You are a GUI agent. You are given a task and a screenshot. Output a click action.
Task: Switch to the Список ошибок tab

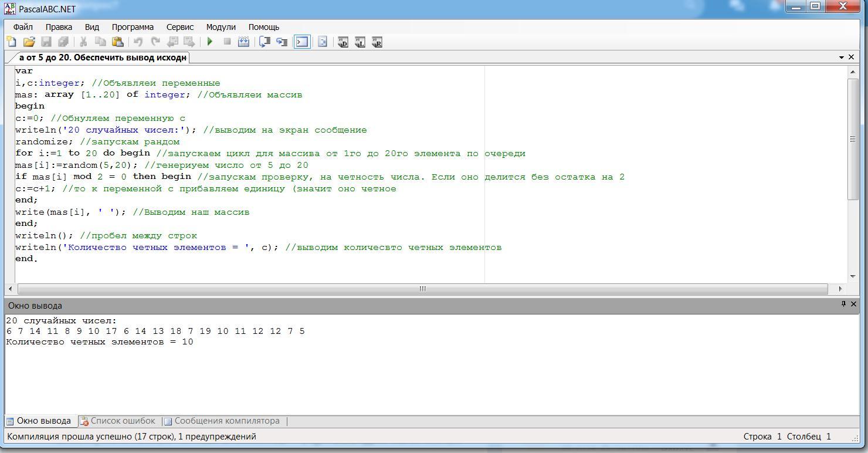pos(118,421)
